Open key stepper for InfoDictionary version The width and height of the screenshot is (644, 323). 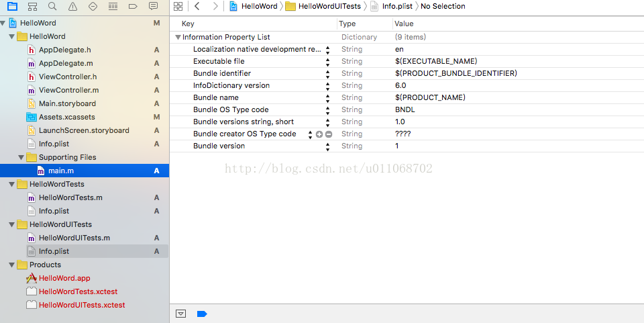pyautogui.click(x=328, y=87)
